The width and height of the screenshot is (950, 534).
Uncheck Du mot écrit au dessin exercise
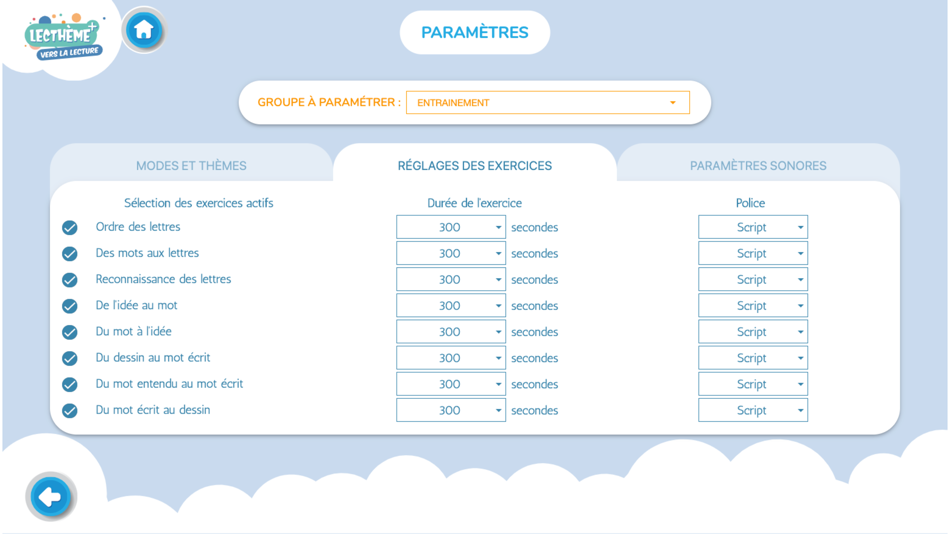pos(70,410)
